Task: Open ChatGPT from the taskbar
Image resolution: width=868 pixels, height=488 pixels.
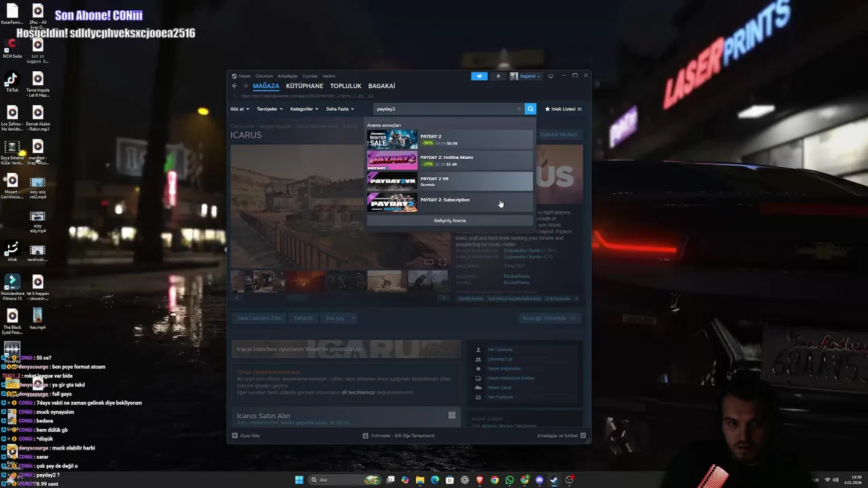Action: point(465,480)
